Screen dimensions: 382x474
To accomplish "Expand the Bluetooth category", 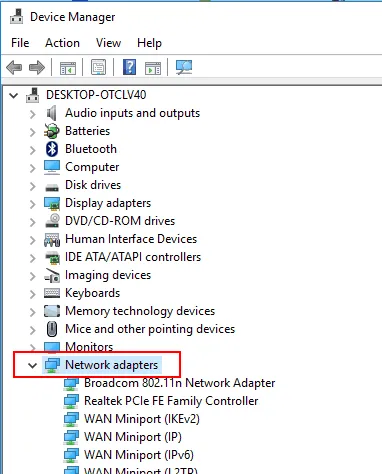I will 33,150.
